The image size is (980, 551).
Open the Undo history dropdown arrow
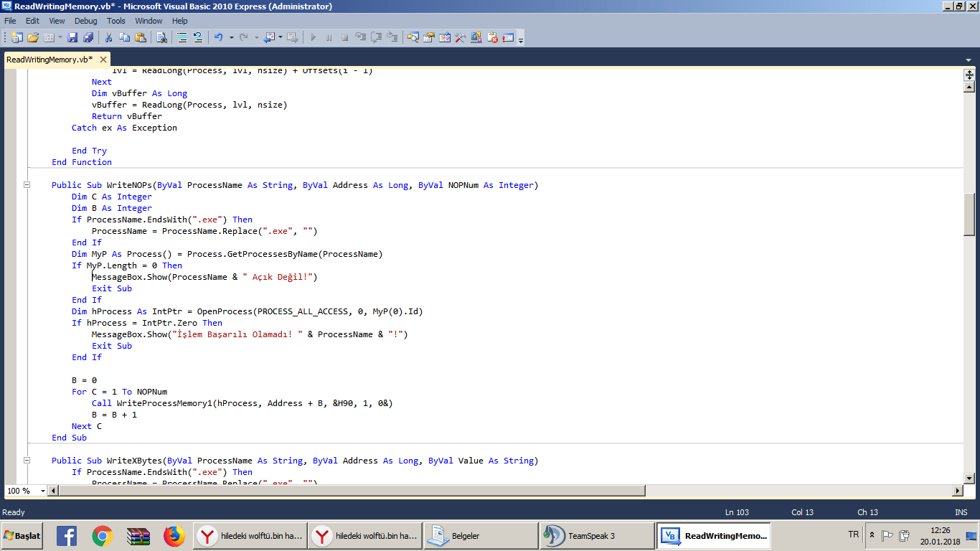(x=231, y=37)
